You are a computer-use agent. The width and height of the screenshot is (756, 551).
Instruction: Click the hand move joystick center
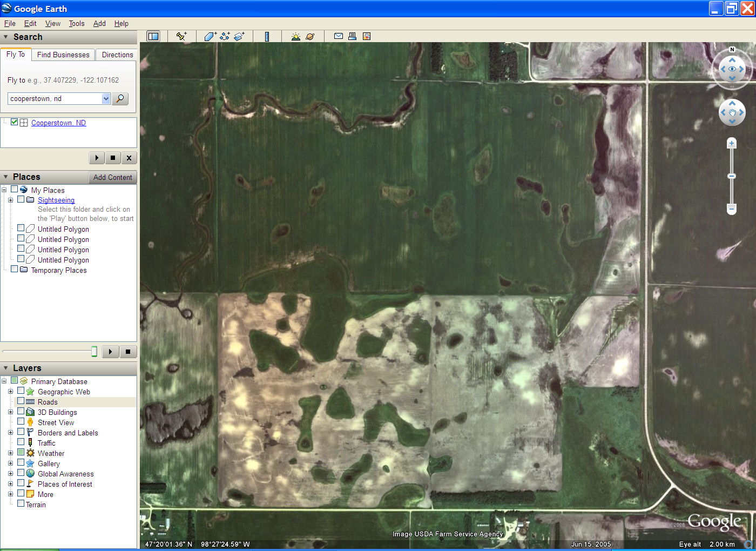(732, 112)
